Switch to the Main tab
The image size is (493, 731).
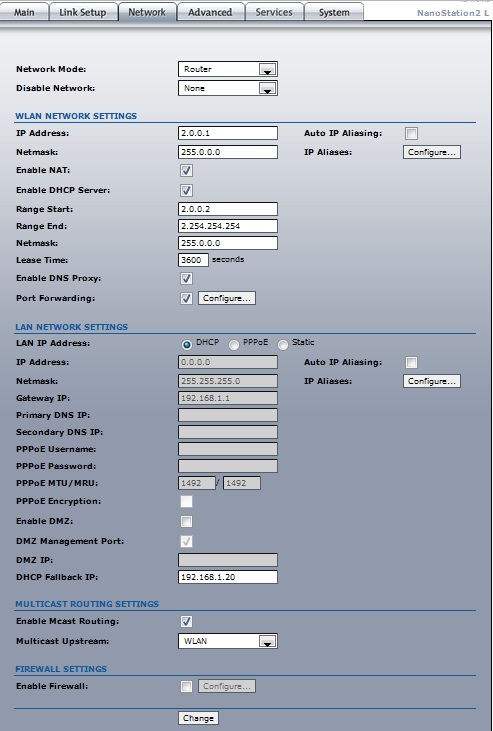coord(24,12)
